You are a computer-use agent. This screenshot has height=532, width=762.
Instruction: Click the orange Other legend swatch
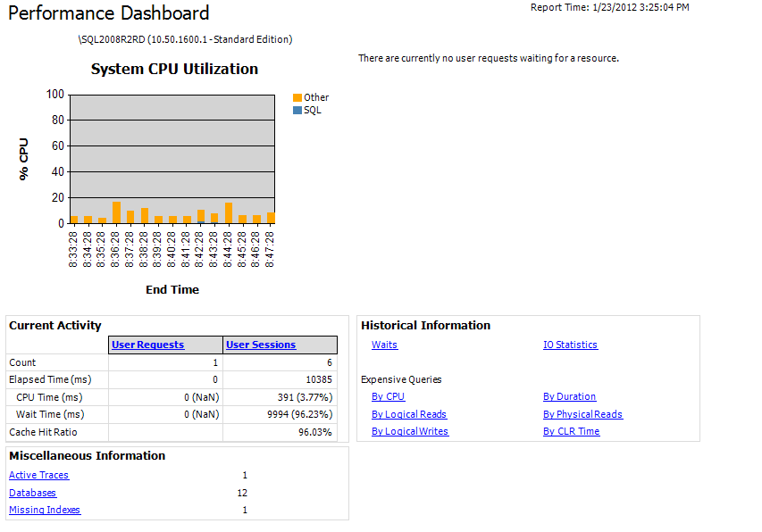[x=297, y=97]
